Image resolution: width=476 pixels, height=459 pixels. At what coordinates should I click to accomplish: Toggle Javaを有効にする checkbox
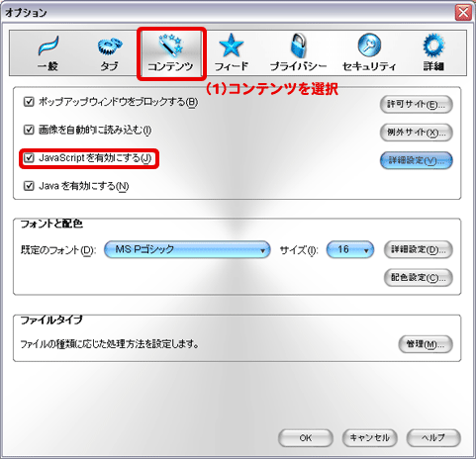[29, 186]
